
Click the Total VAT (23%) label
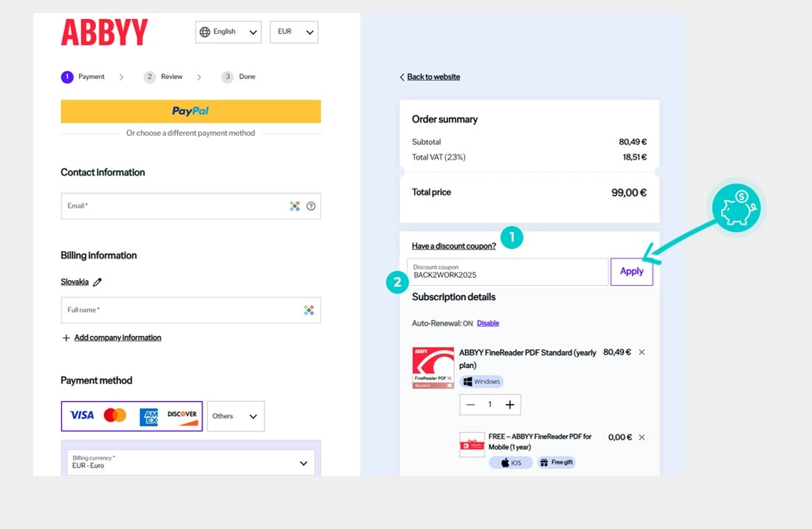pos(438,157)
